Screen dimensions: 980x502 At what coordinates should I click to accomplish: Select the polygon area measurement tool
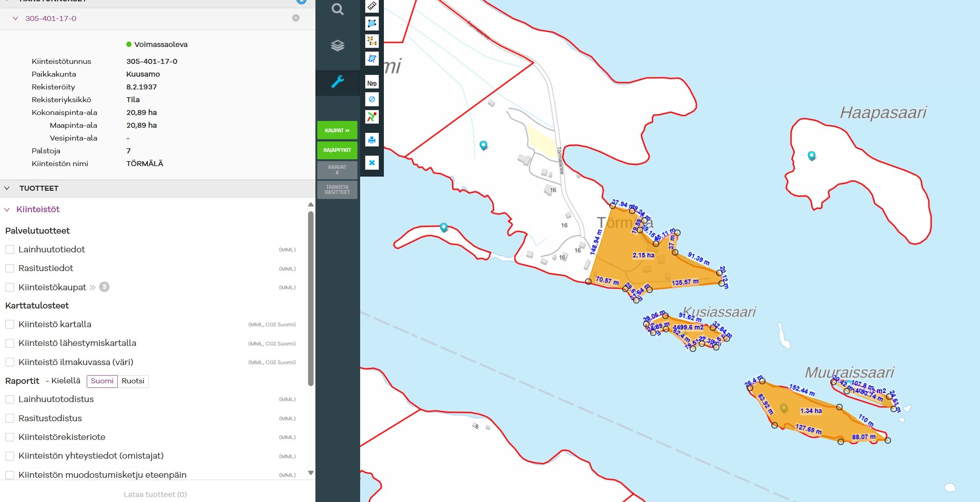click(x=372, y=23)
